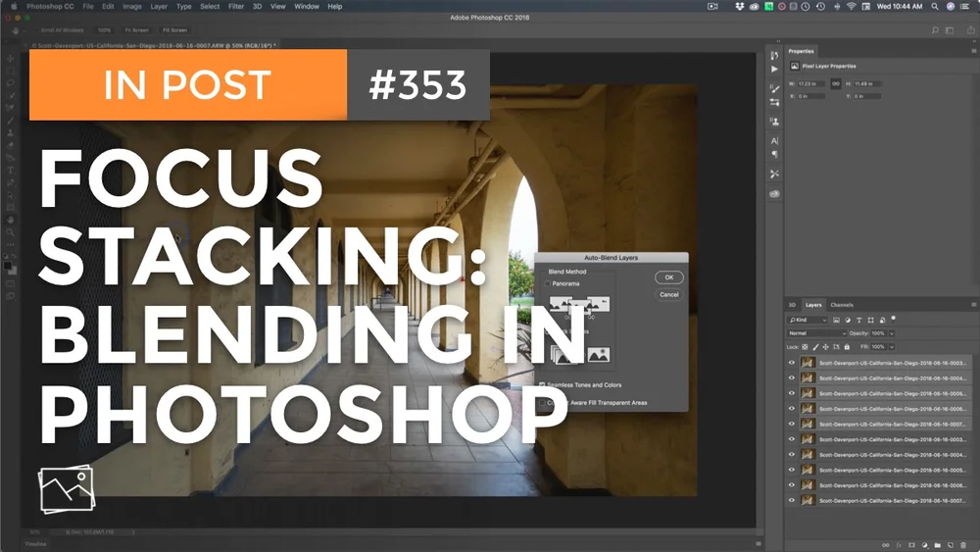Open the Character panel icon
The width and height of the screenshot is (980, 552).
(x=774, y=141)
